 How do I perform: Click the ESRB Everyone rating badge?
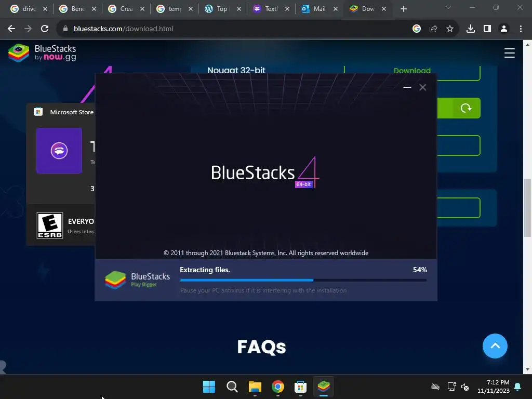tap(49, 225)
